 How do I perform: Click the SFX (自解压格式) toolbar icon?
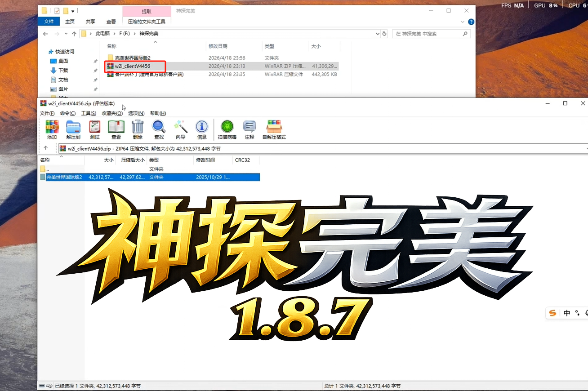[x=274, y=129]
